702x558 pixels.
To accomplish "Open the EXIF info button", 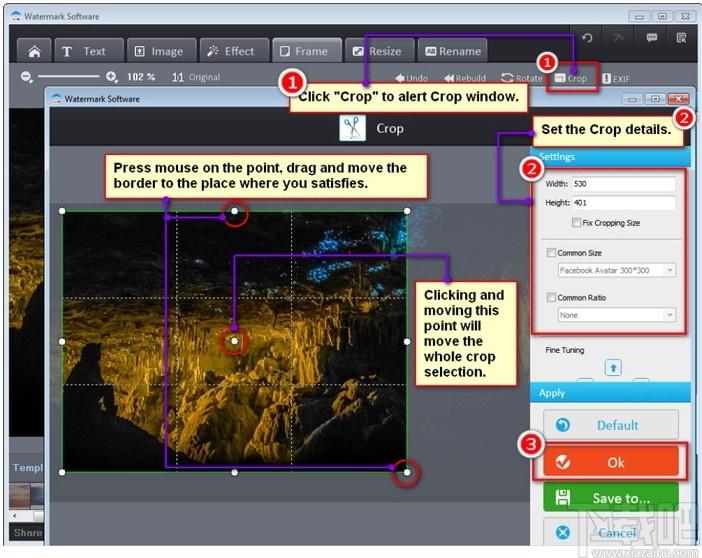I will [x=616, y=79].
